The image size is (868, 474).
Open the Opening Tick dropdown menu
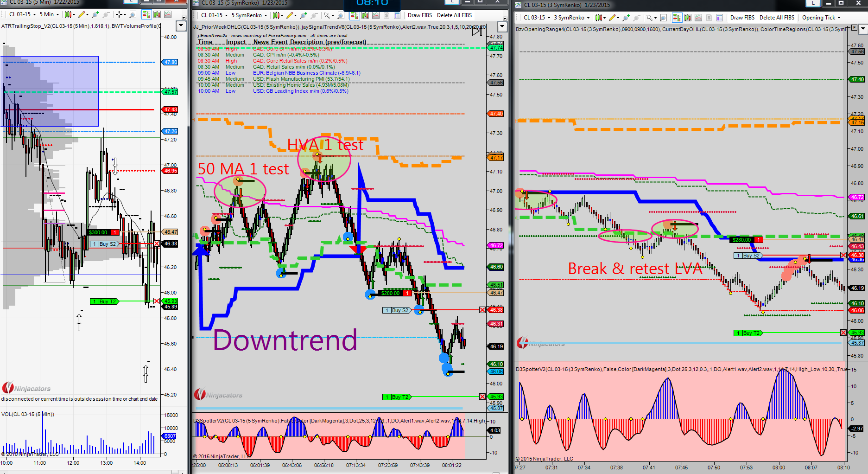click(821, 18)
